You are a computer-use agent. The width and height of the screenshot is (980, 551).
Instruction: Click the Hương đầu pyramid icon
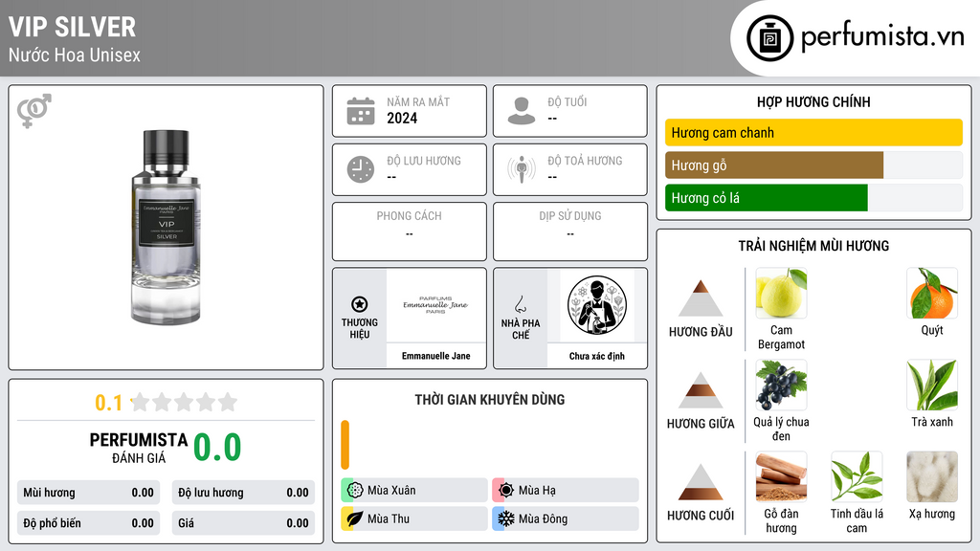coord(701,298)
